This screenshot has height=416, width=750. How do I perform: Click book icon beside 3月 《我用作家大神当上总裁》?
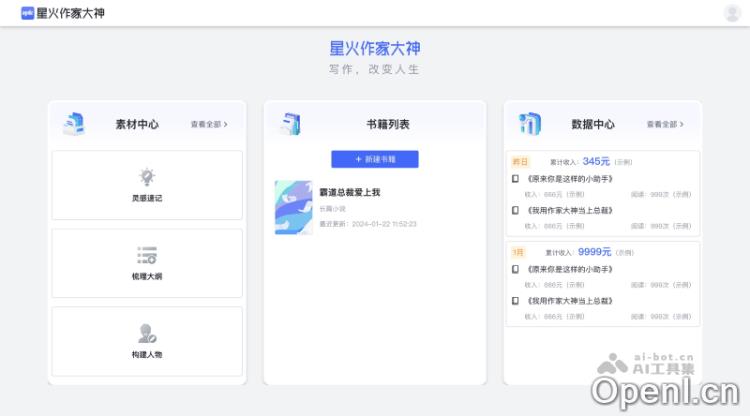point(515,301)
